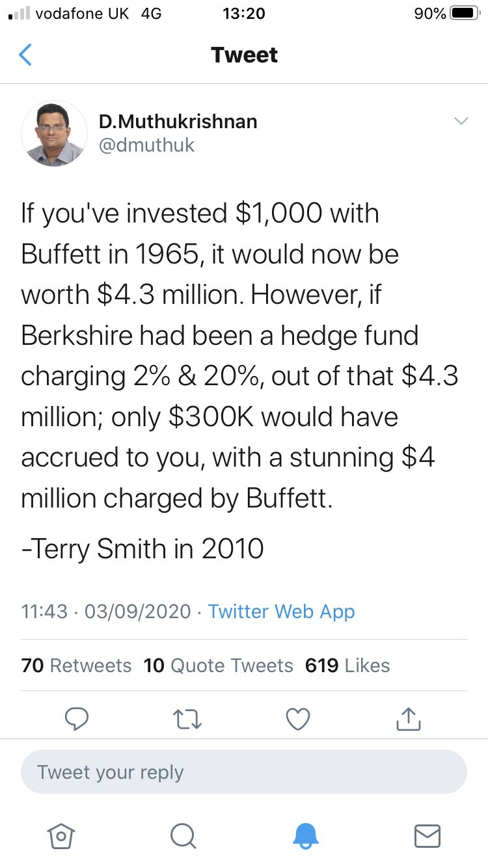Tap the back arrow icon
Screen dimensions: 488x868
pos(25,55)
